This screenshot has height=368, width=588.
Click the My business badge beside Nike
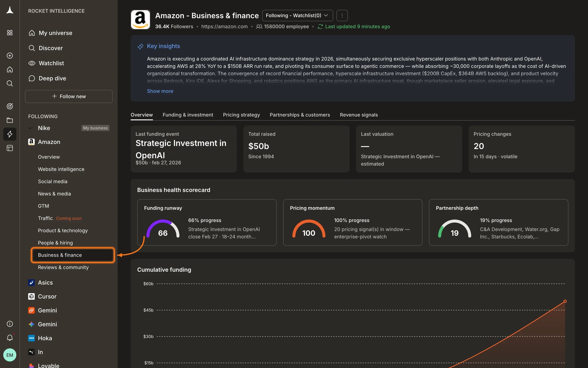point(95,128)
